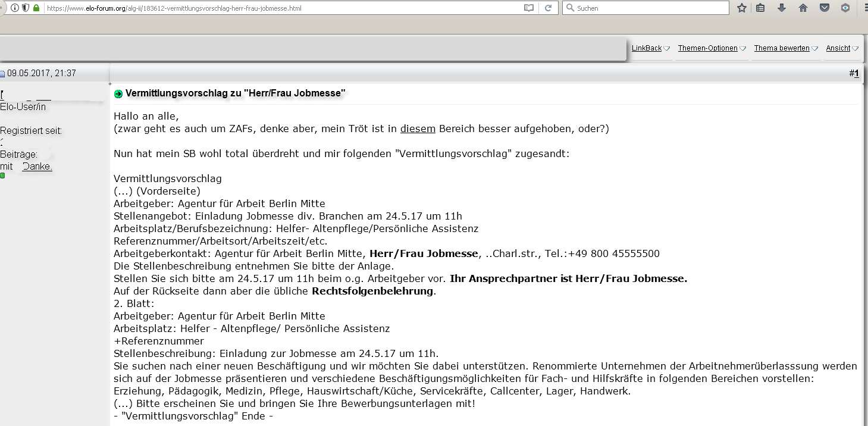Open the Themen-Optionen menu
868x426 pixels.
[x=712, y=48]
